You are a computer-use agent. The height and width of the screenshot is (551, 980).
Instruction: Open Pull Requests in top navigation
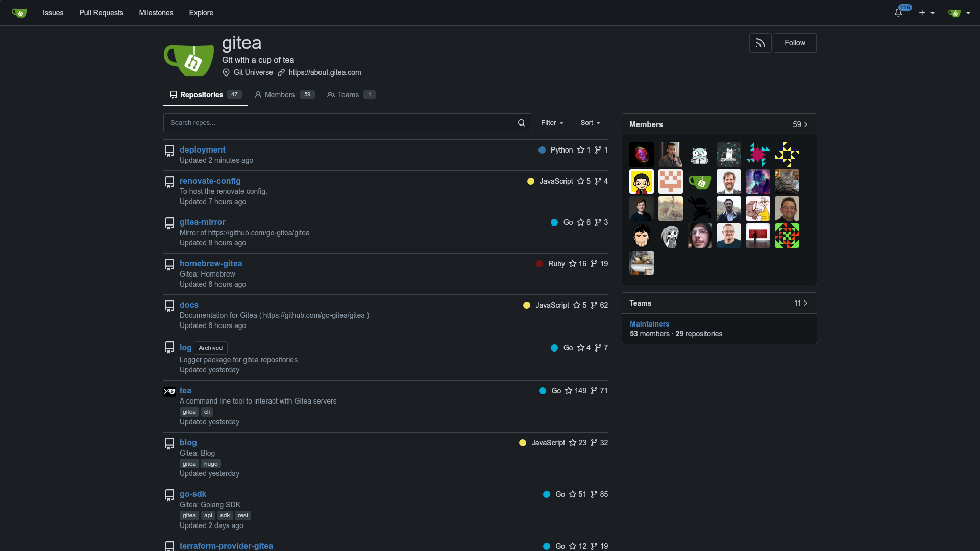coord(101,13)
